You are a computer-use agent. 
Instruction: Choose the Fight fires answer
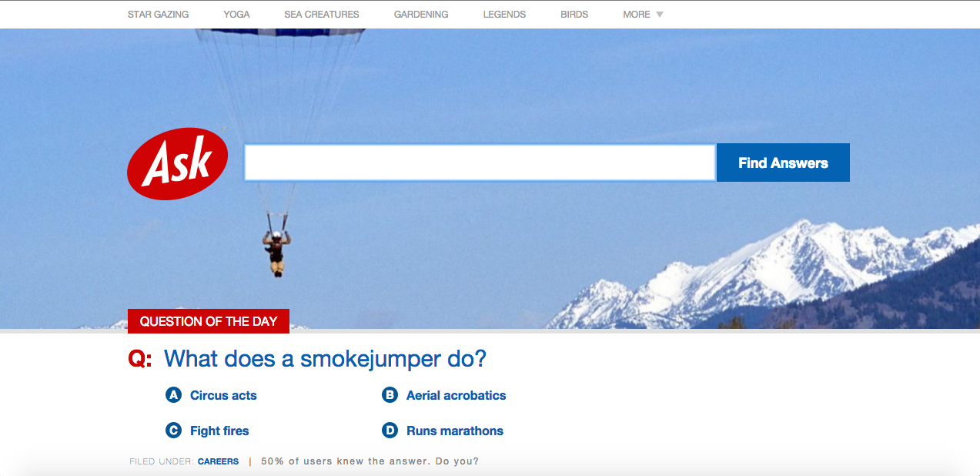click(x=219, y=431)
